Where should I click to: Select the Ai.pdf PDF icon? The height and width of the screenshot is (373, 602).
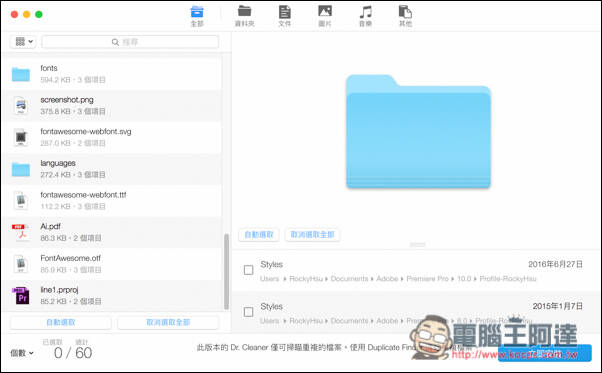click(x=21, y=232)
